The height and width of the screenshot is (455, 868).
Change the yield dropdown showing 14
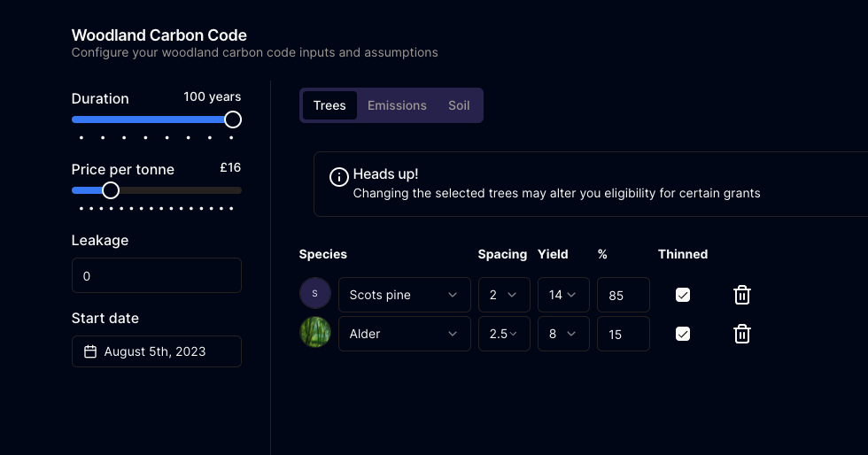tap(563, 295)
